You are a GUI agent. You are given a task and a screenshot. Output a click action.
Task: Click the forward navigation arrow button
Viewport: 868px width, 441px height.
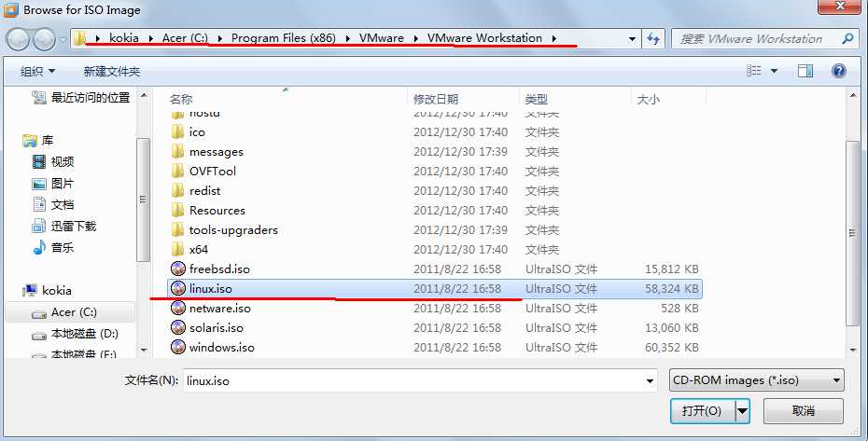(x=44, y=39)
